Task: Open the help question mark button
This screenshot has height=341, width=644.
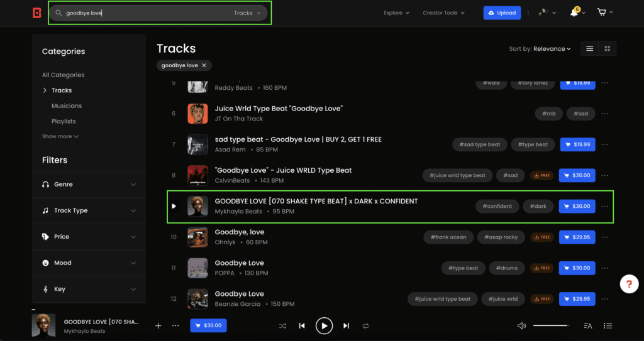Action: click(x=629, y=284)
